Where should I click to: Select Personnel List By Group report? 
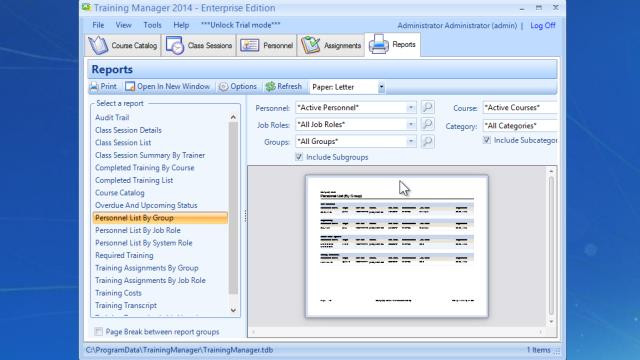(x=160, y=218)
